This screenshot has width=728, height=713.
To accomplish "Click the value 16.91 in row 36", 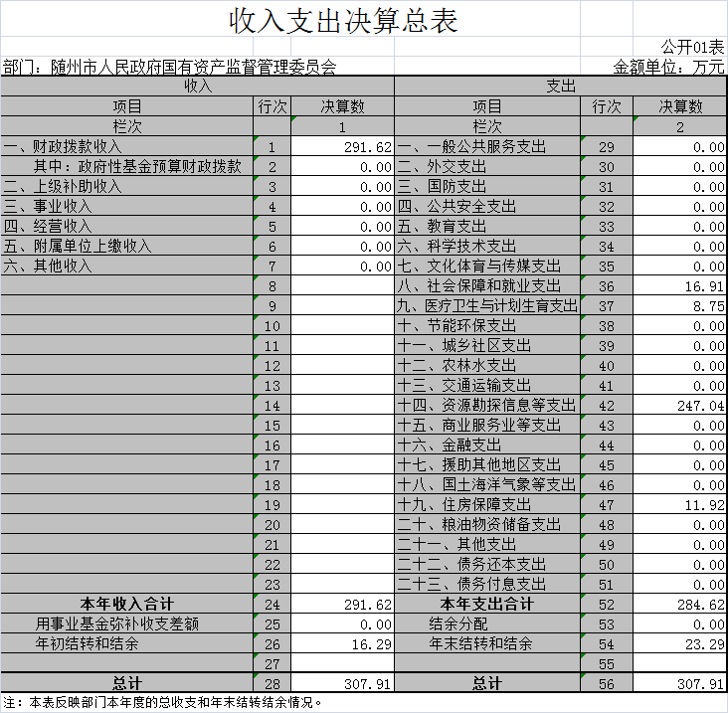I will (x=680, y=286).
